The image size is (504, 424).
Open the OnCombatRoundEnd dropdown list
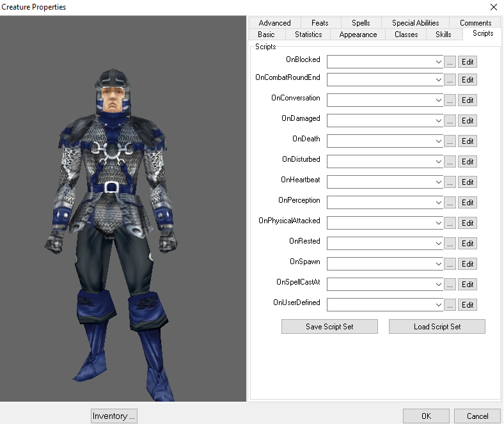pyautogui.click(x=438, y=80)
